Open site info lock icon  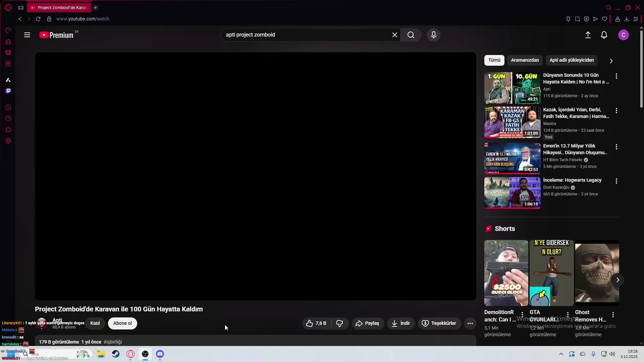[x=49, y=19]
